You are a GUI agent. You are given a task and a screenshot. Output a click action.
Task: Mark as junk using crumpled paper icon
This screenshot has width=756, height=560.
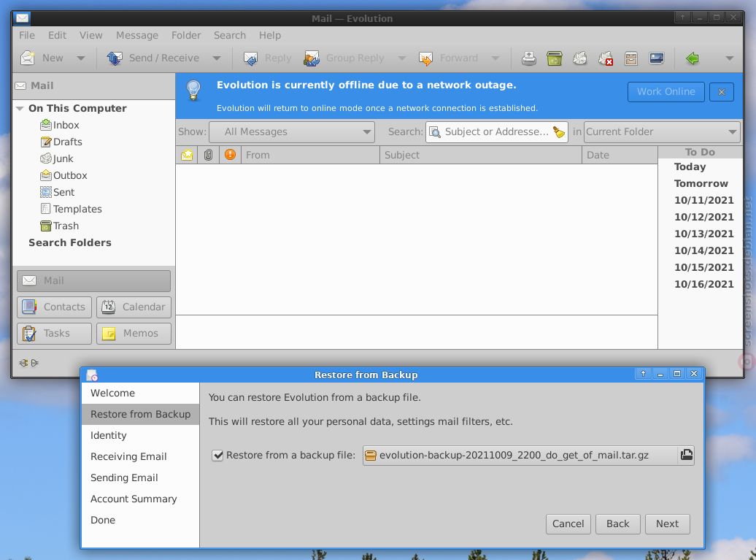pyautogui.click(x=580, y=58)
